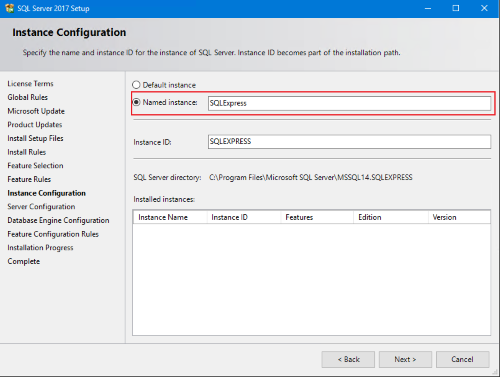Select the Named instance radio button
The width and height of the screenshot is (500, 377).
(x=136, y=102)
